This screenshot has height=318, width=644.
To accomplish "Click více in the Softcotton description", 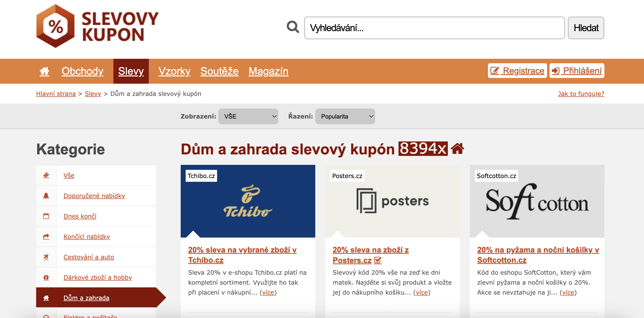I will (x=568, y=292).
